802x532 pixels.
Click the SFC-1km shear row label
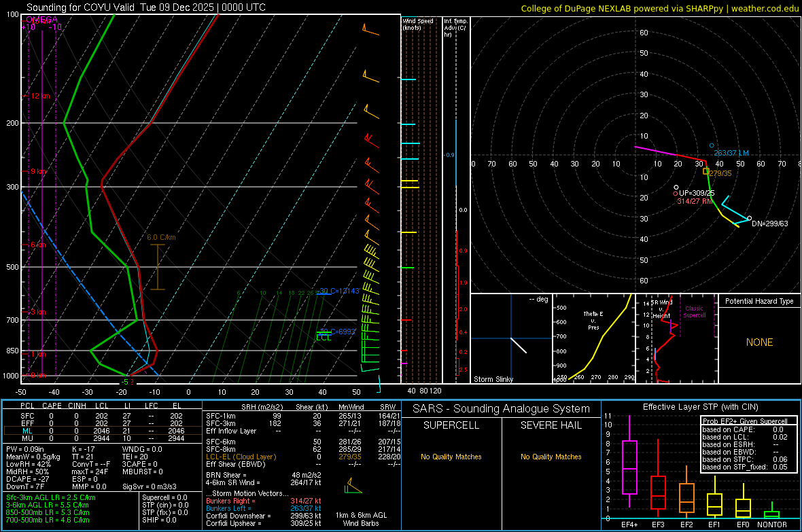(x=221, y=416)
